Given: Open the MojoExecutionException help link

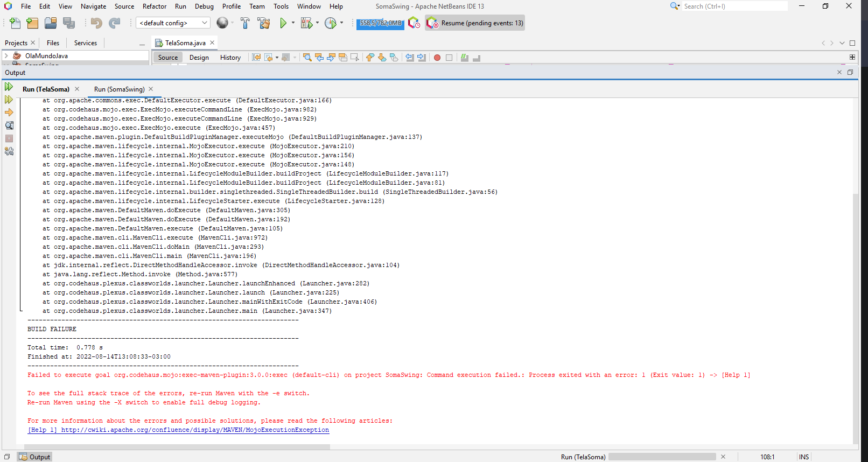Looking at the screenshot, I should [x=178, y=430].
